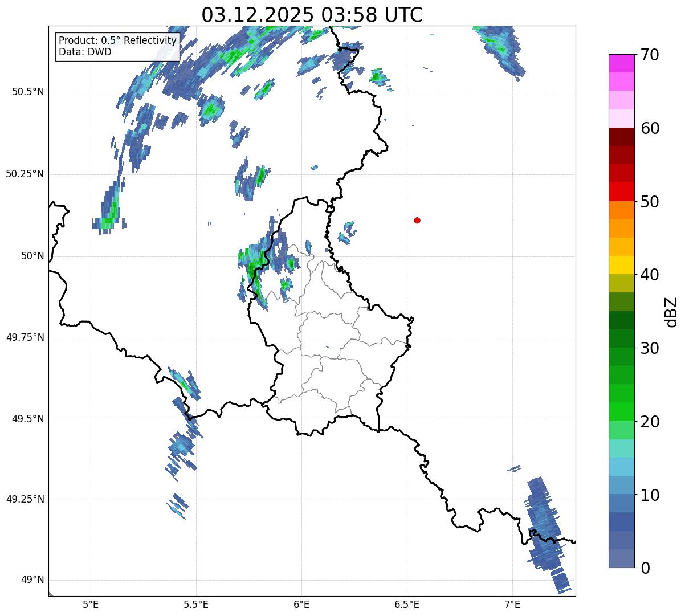
Task: Click the colorbar "dBZ" axis label
Action: point(671,312)
